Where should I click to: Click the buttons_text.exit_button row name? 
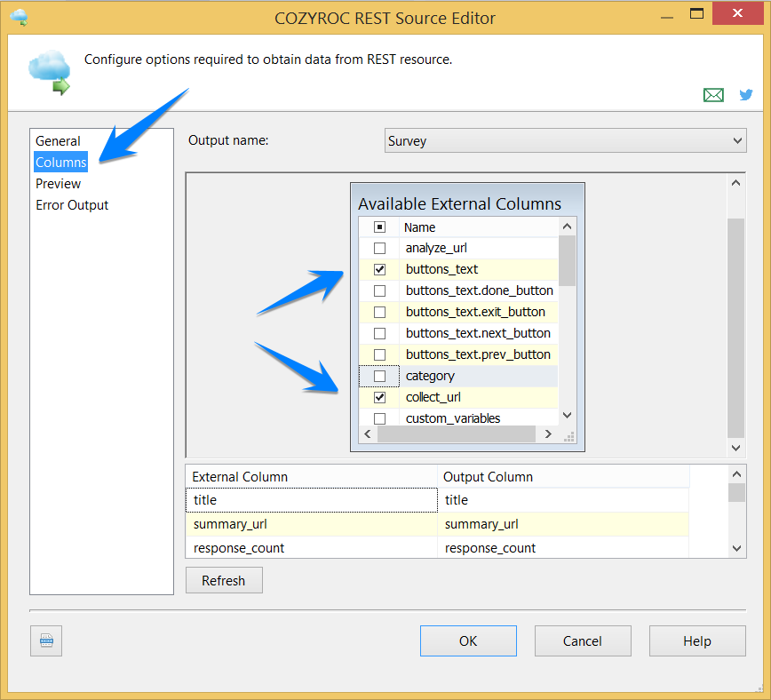coord(475,312)
